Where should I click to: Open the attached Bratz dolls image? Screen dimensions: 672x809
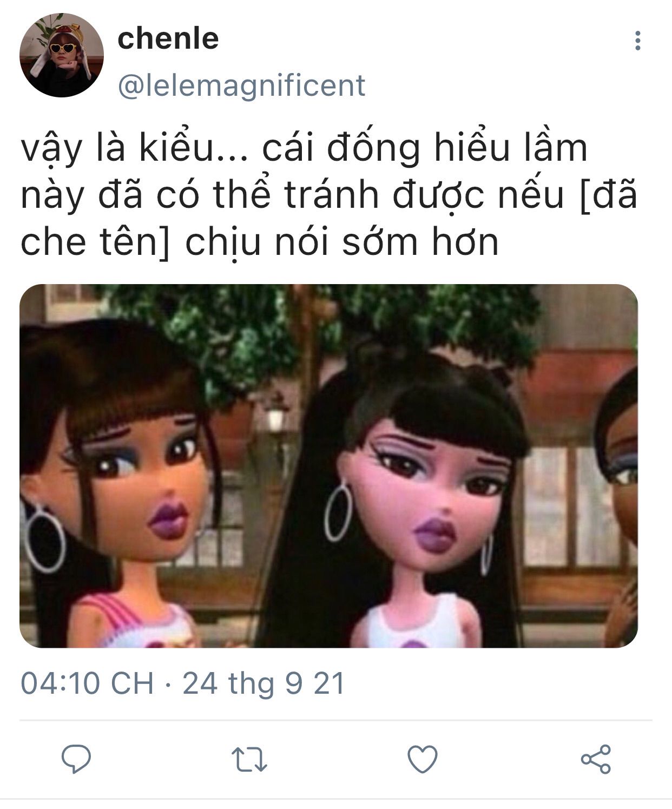click(x=328, y=466)
